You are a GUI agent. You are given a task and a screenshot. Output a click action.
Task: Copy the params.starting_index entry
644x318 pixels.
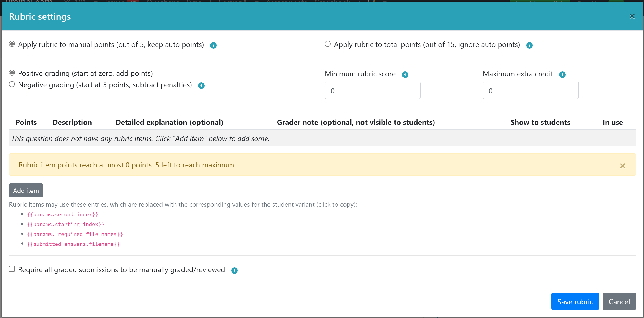[65, 224]
